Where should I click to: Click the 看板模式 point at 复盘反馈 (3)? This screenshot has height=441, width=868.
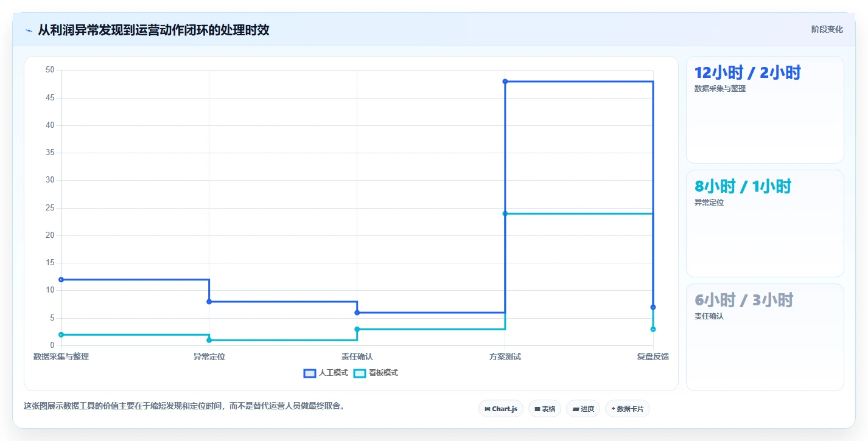coord(653,329)
